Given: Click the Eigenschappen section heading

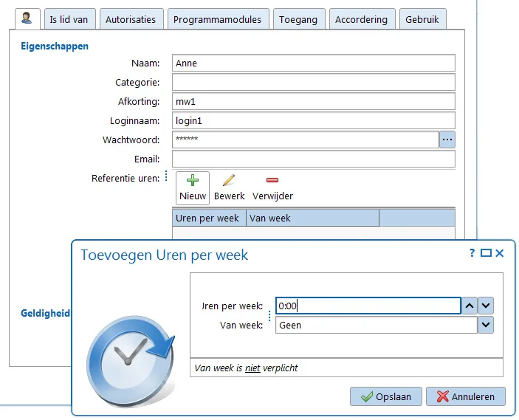Looking at the screenshot, I should [55, 46].
